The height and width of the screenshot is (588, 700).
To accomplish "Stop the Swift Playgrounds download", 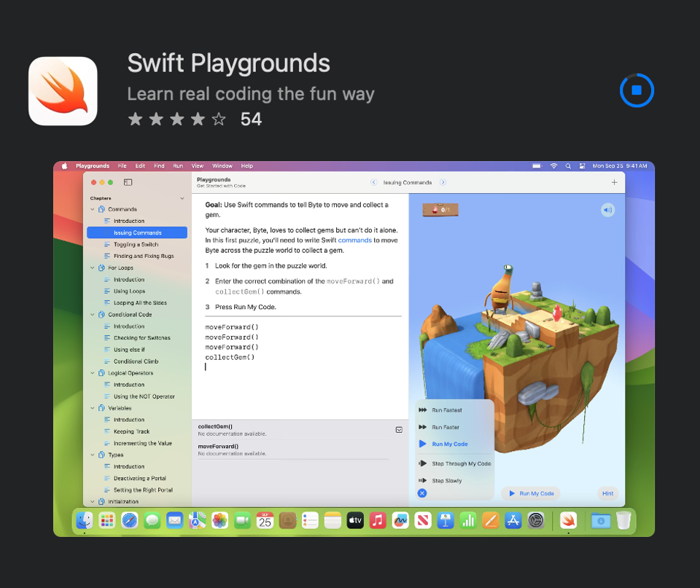I will pyautogui.click(x=637, y=90).
